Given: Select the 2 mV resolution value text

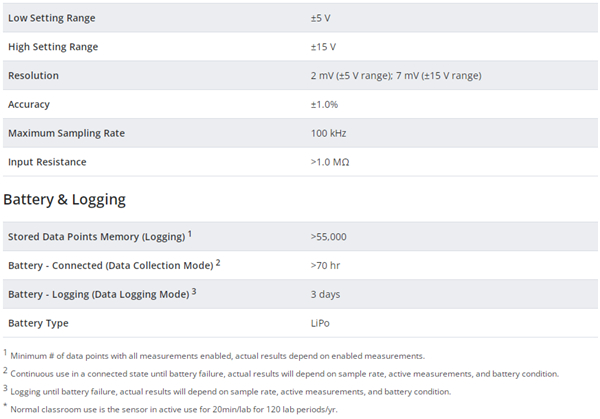Looking at the screenshot, I should 396,75.
